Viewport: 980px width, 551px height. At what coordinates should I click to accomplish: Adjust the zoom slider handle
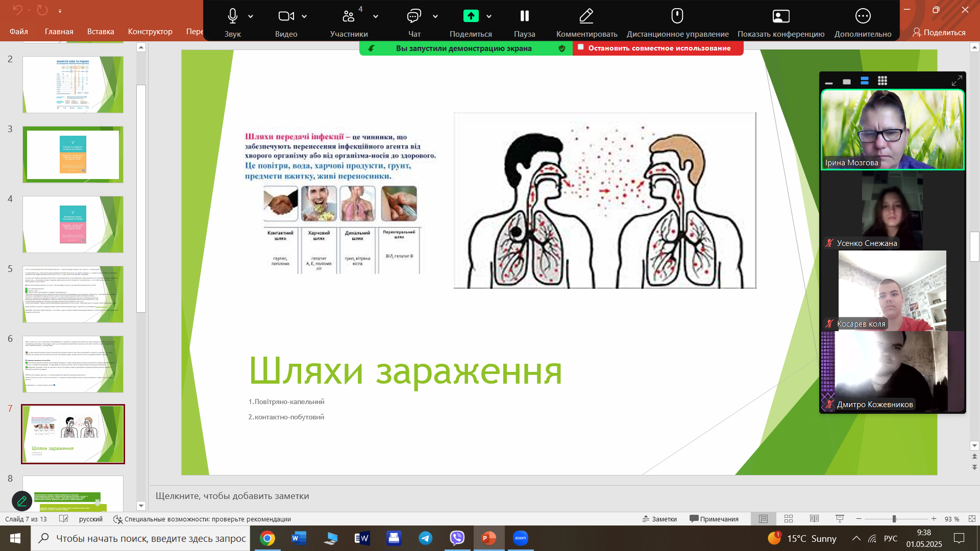[x=894, y=519]
